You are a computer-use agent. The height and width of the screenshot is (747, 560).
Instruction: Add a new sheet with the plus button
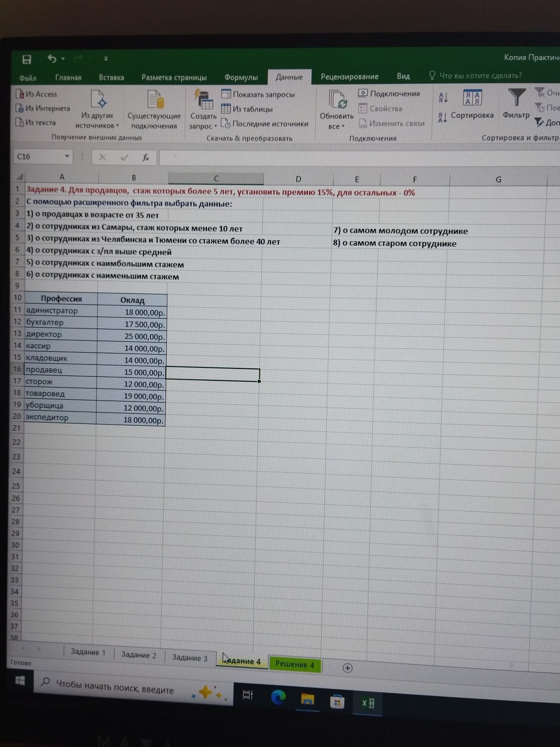pos(348,668)
